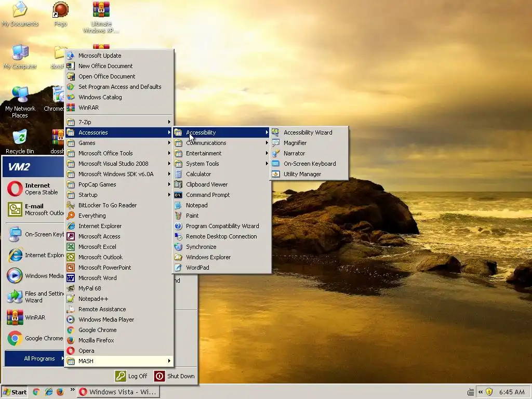
Task: Expand the Games folder
Action: pos(119,143)
